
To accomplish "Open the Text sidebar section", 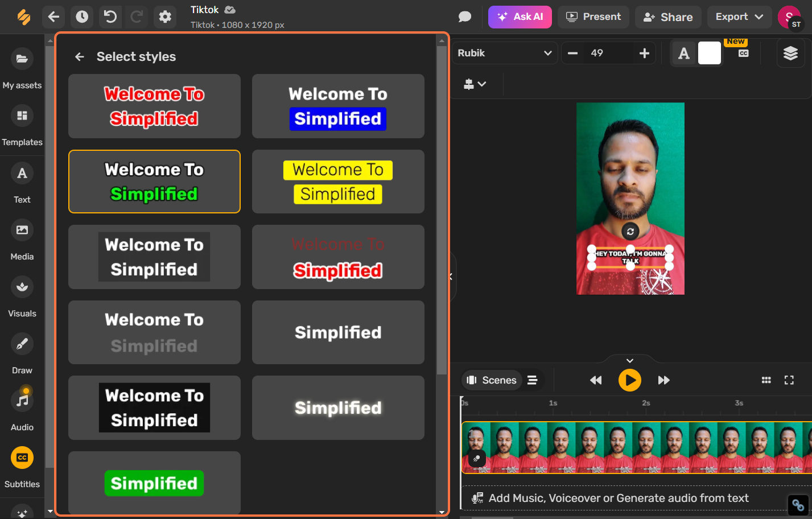I will pos(22,182).
